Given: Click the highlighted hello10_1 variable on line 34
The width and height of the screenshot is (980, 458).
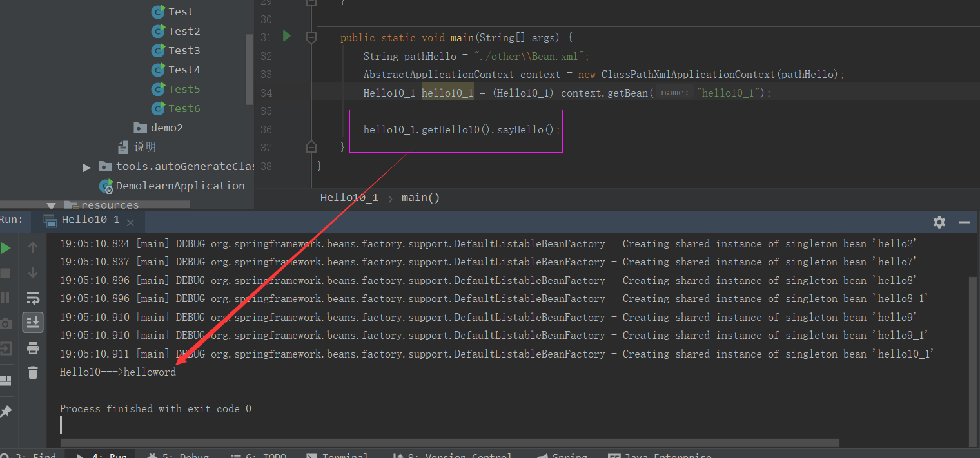Looking at the screenshot, I should (447, 93).
